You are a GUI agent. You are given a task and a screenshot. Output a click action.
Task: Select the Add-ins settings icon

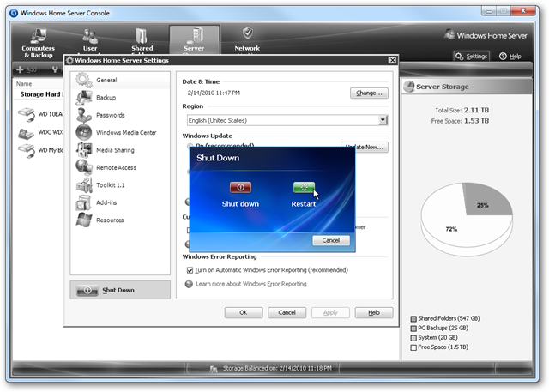(84, 202)
